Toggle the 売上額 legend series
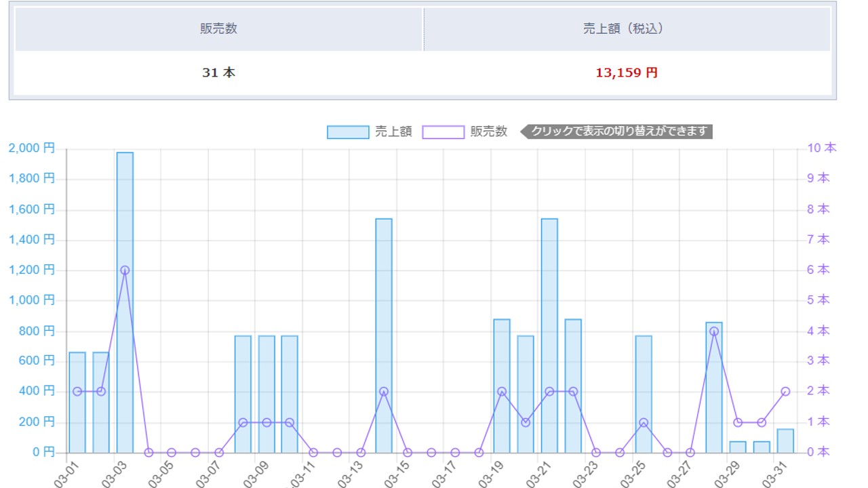Image resolution: width=868 pixels, height=488 pixels. 369,132
